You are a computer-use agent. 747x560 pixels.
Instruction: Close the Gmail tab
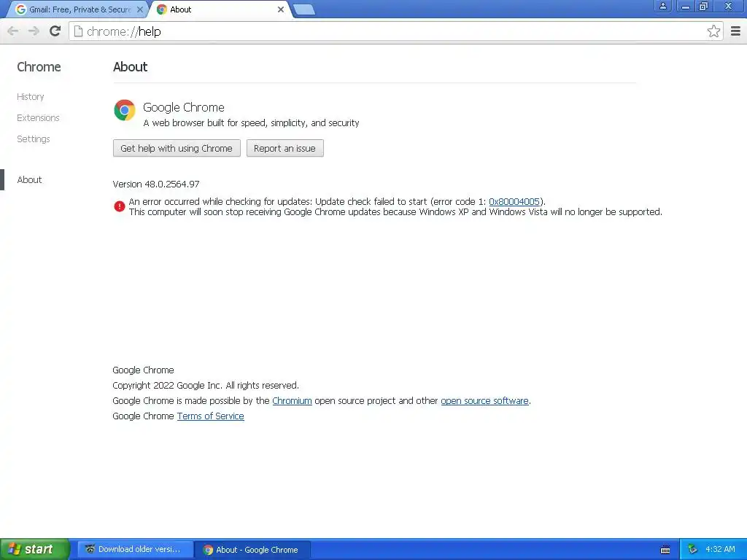tap(140, 9)
